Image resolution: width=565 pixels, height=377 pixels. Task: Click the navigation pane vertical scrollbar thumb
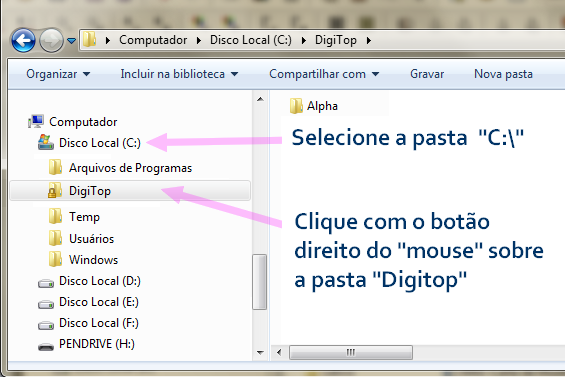259,282
